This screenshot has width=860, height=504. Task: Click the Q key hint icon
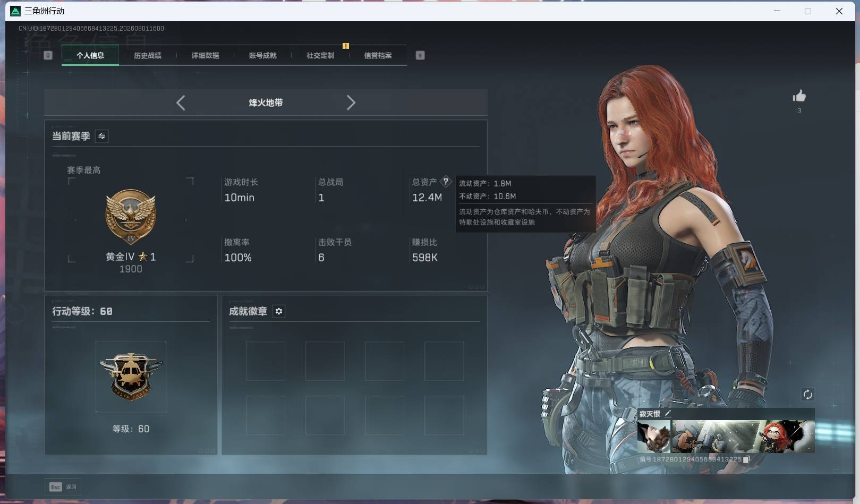click(48, 55)
